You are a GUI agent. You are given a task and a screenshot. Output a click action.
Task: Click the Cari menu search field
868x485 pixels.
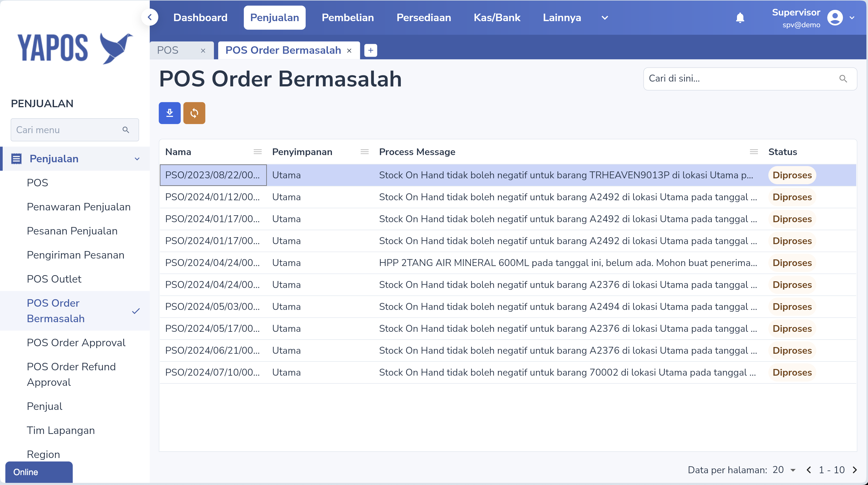point(75,130)
